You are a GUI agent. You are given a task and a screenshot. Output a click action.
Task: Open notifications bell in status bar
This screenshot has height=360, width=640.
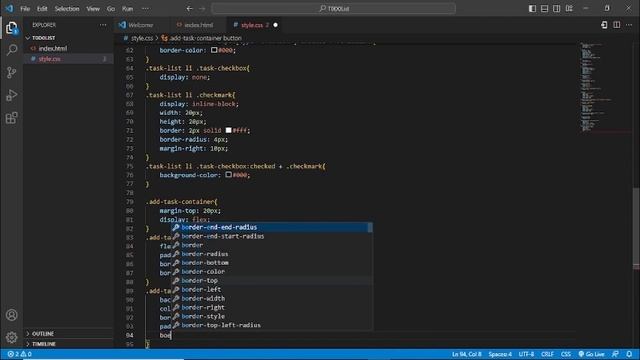(629, 354)
